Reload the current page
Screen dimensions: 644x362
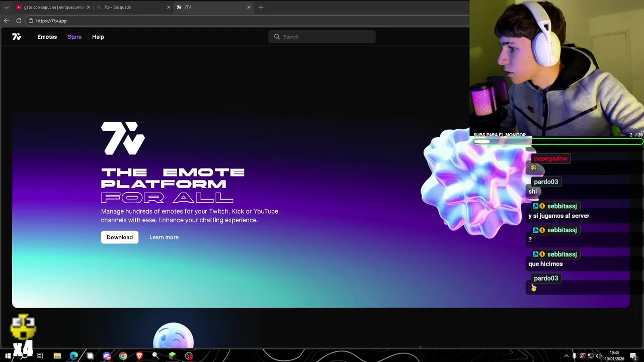click(19, 21)
